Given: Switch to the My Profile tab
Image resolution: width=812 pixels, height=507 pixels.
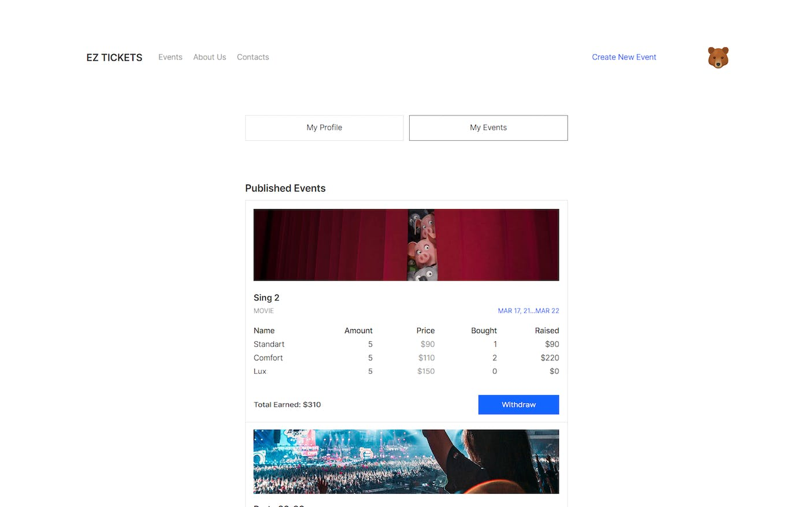Looking at the screenshot, I should coord(324,128).
